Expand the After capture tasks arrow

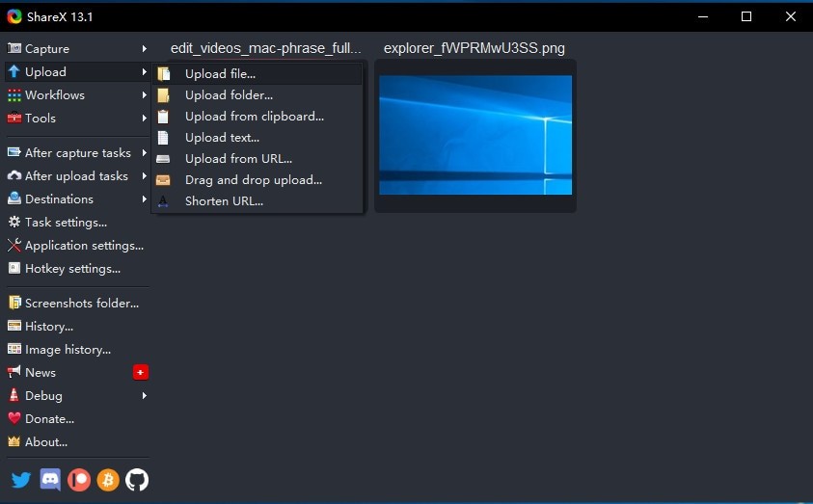point(144,153)
